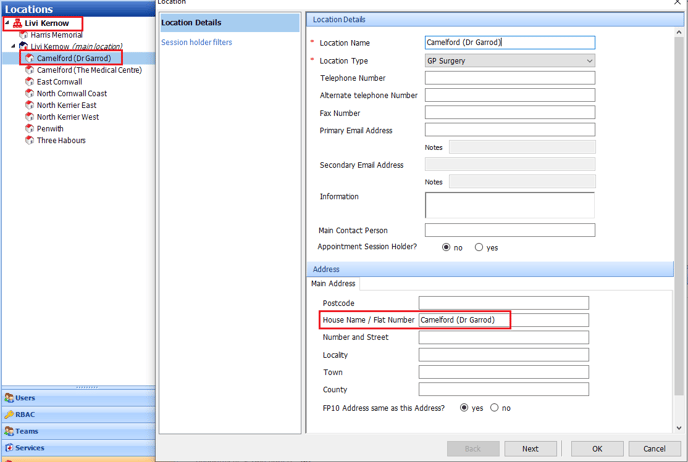The width and height of the screenshot is (688, 462).
Task: Collapse the Livi Kernow root tree node
Action: 6,23
